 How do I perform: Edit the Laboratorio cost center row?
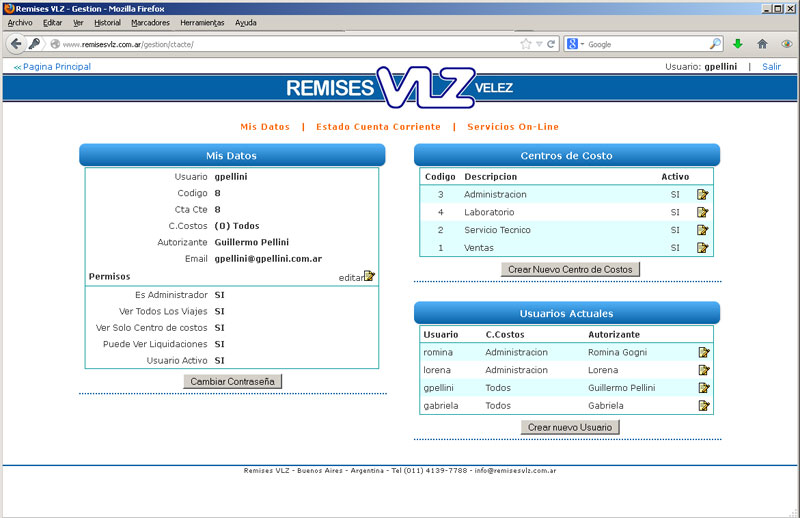703,212
